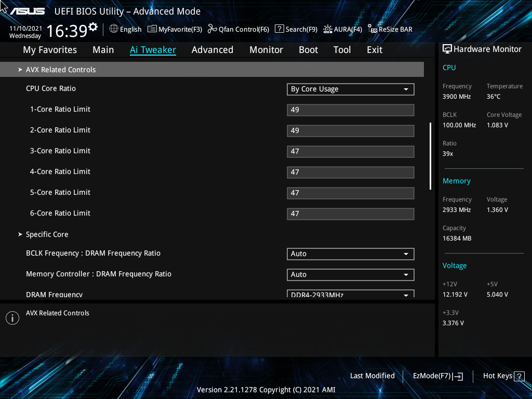Edit the 1-Core Ratio Limit field

coord(351,110)
